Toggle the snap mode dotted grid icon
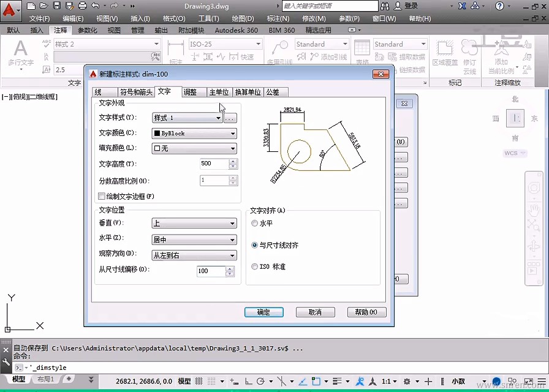This screenshot has height=392, width=549. point(211,381)
